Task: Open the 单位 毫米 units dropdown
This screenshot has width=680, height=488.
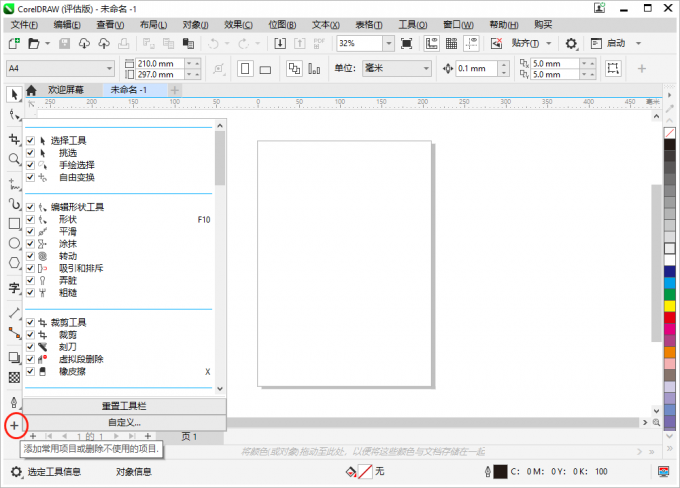Action: tap(426, 68)
